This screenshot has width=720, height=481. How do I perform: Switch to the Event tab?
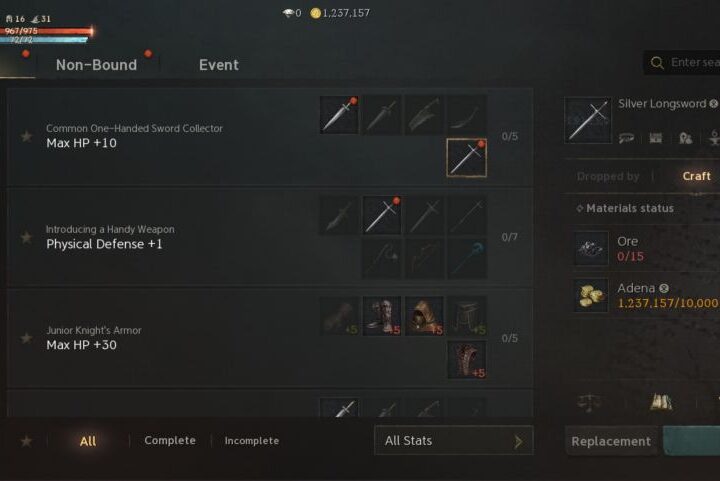(x=219, y=65)
